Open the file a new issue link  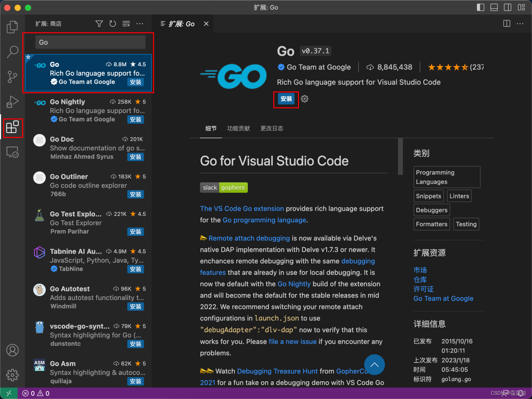pos(293,342)
